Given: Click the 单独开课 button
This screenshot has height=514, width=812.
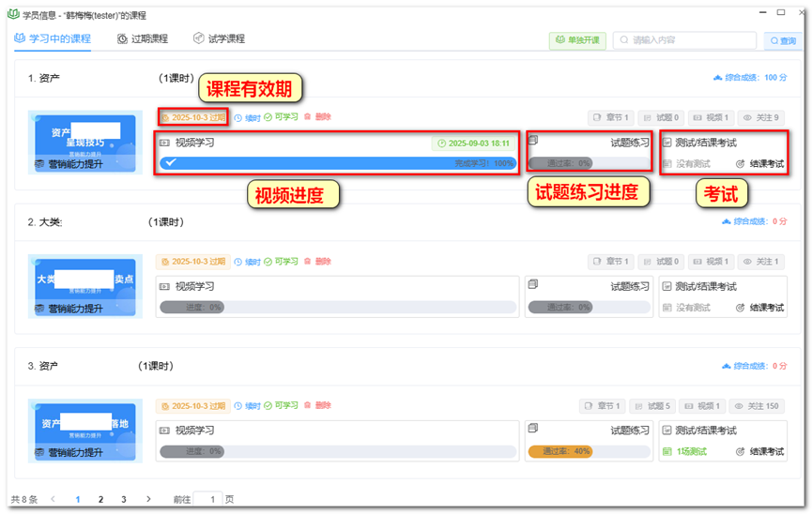Looking at the screenshot, I should [577, 40].
